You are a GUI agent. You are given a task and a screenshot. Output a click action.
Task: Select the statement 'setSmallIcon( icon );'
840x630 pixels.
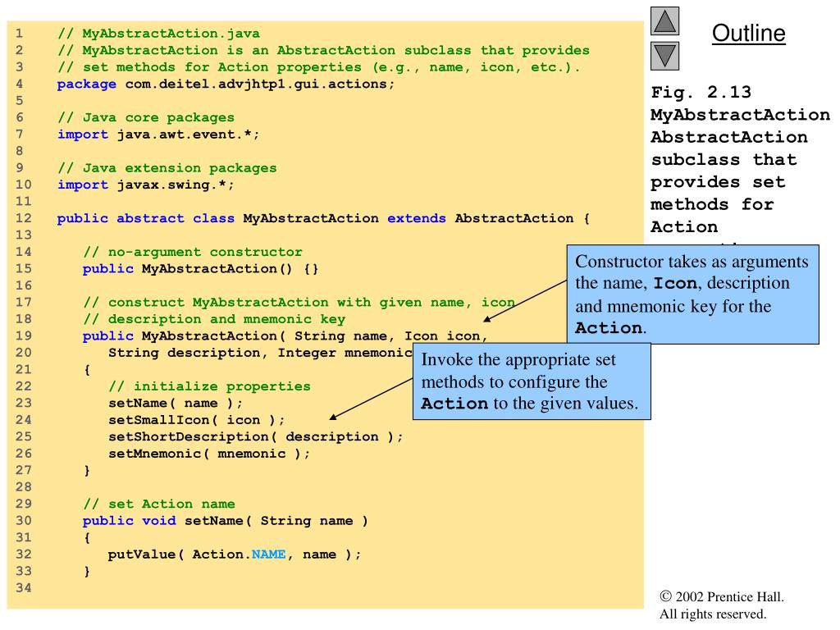click(x=196, y=420)
